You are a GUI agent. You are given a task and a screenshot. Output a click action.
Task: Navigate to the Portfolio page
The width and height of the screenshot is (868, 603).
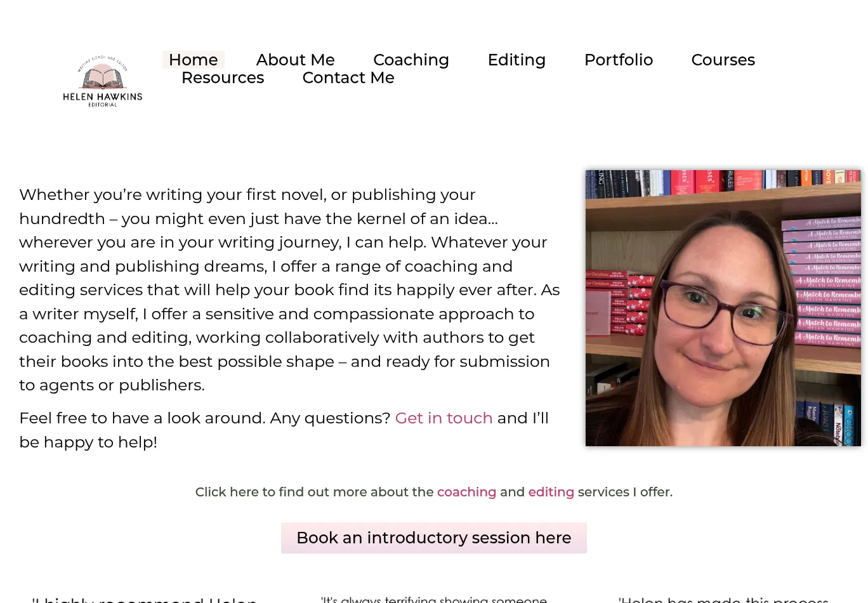tap(618, 60)
